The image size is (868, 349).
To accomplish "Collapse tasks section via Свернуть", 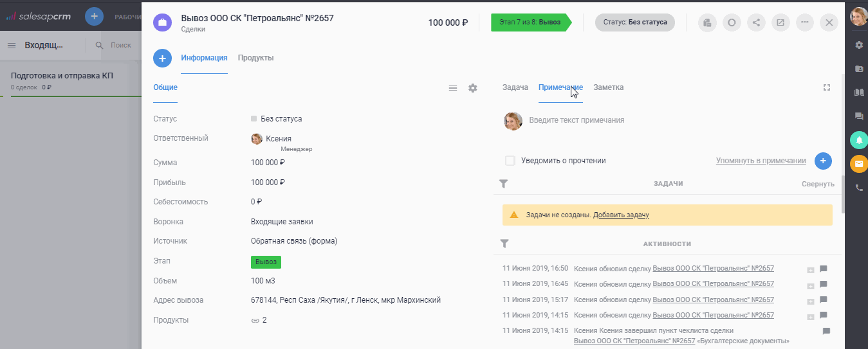I will (x=818, y=184).
